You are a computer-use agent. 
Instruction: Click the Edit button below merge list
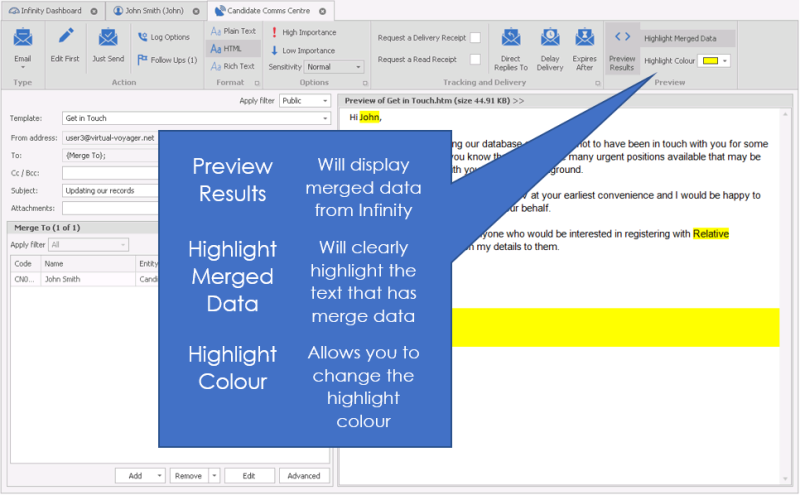tap(249, 476)
